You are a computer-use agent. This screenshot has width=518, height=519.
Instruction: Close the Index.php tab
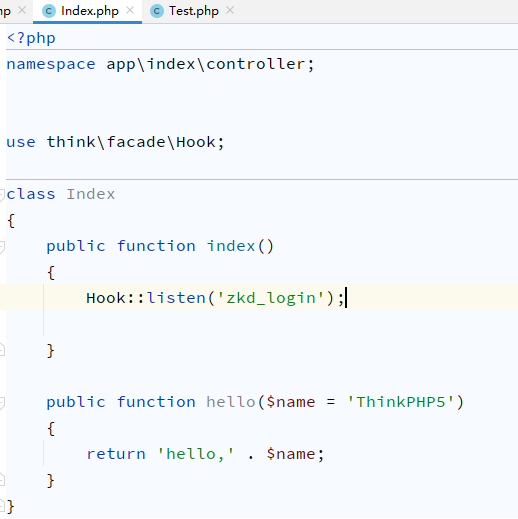(x=130, y=11)
